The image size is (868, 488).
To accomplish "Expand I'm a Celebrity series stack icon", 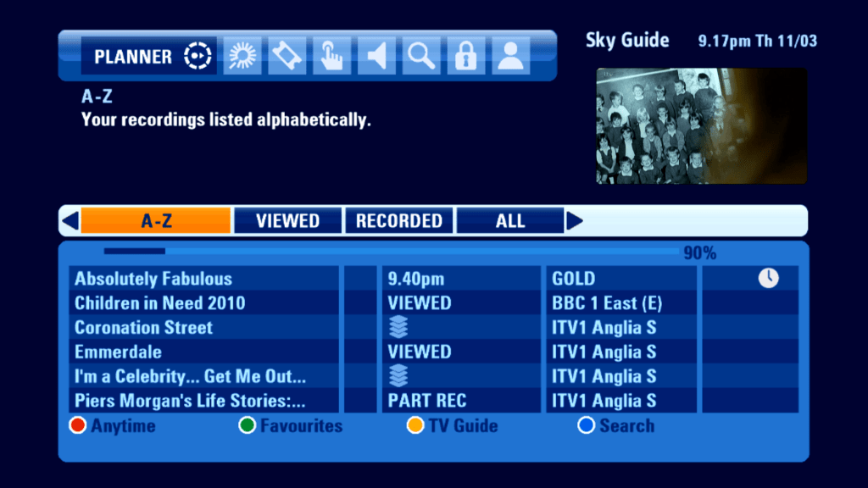I will [x=398, y=375].
